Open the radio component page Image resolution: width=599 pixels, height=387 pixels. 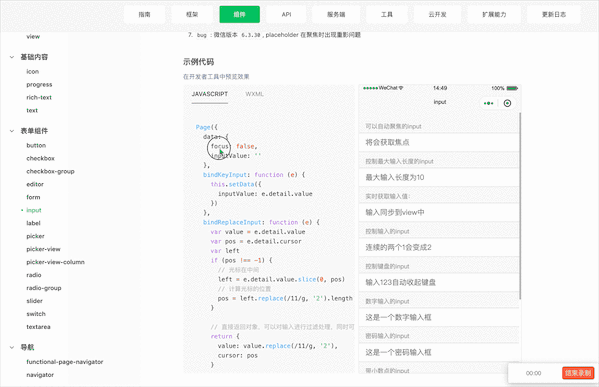34,275
